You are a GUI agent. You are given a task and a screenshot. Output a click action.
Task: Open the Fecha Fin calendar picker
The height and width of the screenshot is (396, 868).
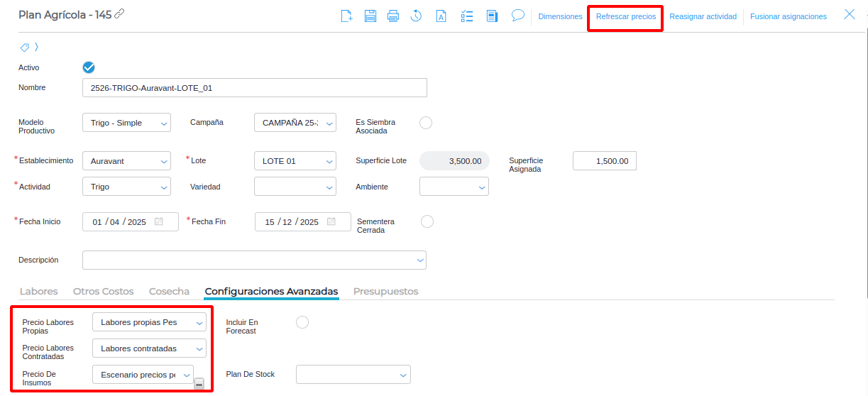click(331, 221)
